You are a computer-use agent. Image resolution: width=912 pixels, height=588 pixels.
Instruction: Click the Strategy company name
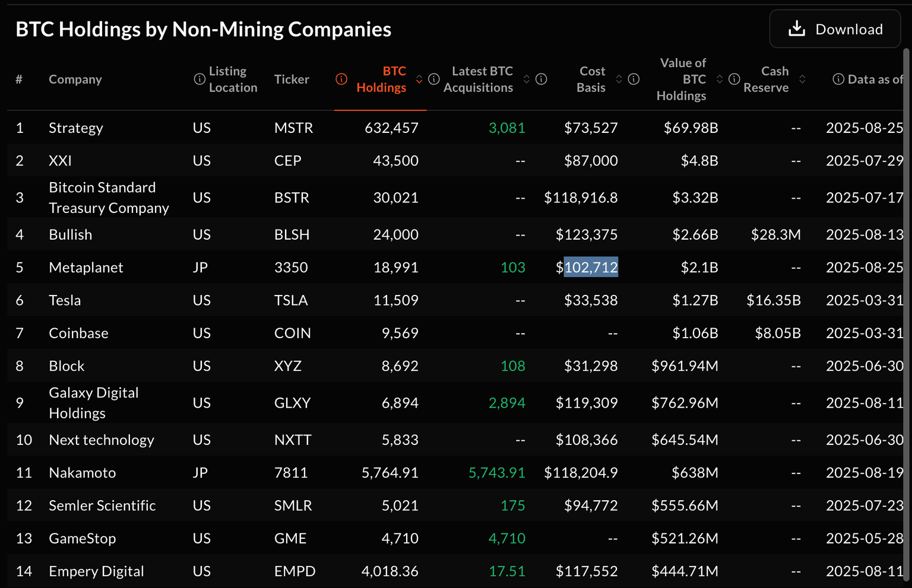coord(76,128)
